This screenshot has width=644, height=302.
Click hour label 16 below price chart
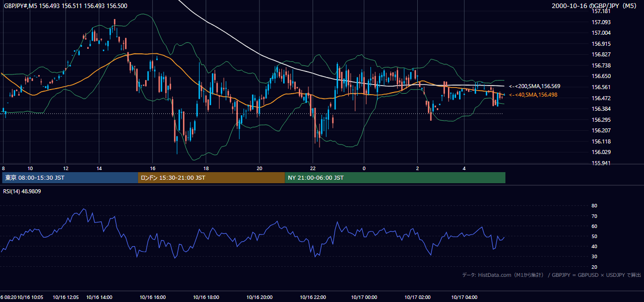pyautogui.click(x=153, y=168)
